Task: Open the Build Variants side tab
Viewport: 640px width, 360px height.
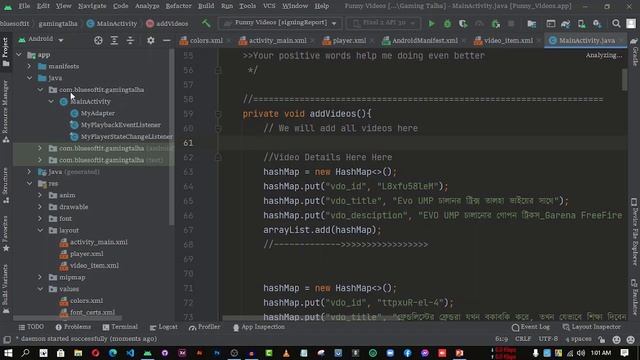Action: 5,289
